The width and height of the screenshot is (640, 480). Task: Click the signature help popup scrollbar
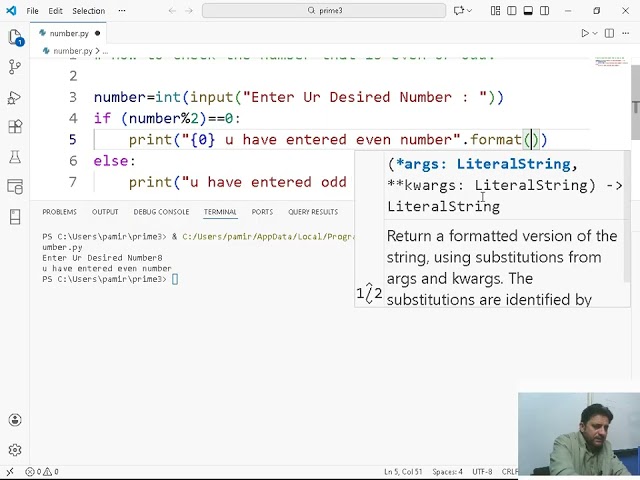pyautogui.click(x=627, y=216)
